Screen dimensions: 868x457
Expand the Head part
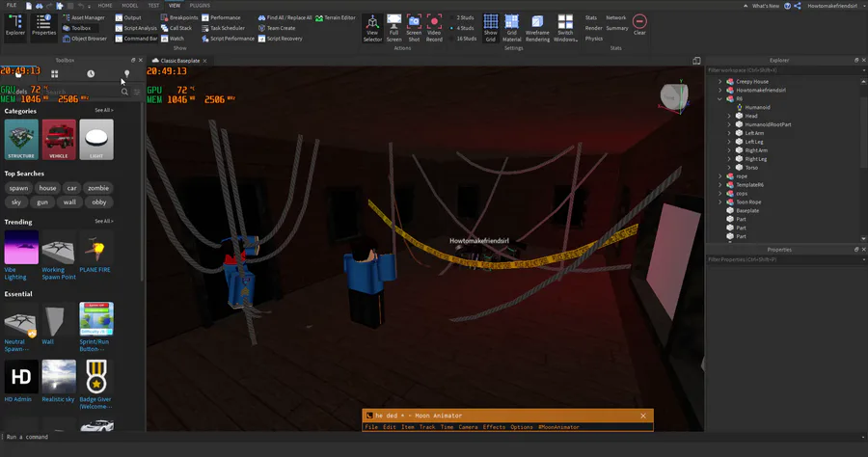pyautogui.click(x=729, y=116)
